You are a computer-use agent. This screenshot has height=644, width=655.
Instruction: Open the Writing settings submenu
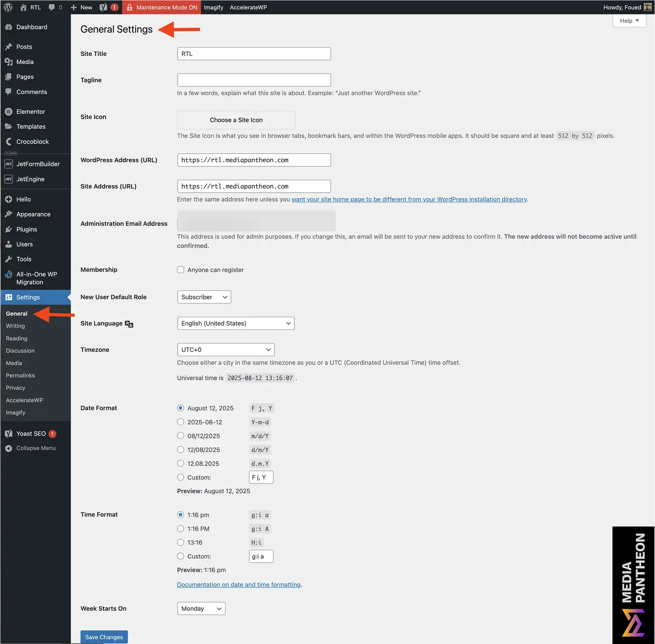[15, 326]
